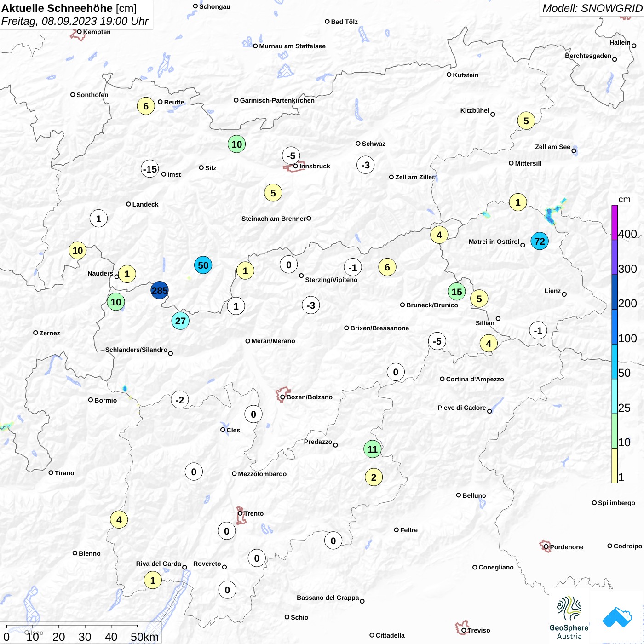Select the yellow 2 marker
Image resolution: width=644 pixels, height=644 pixels.
click(374, 477)
